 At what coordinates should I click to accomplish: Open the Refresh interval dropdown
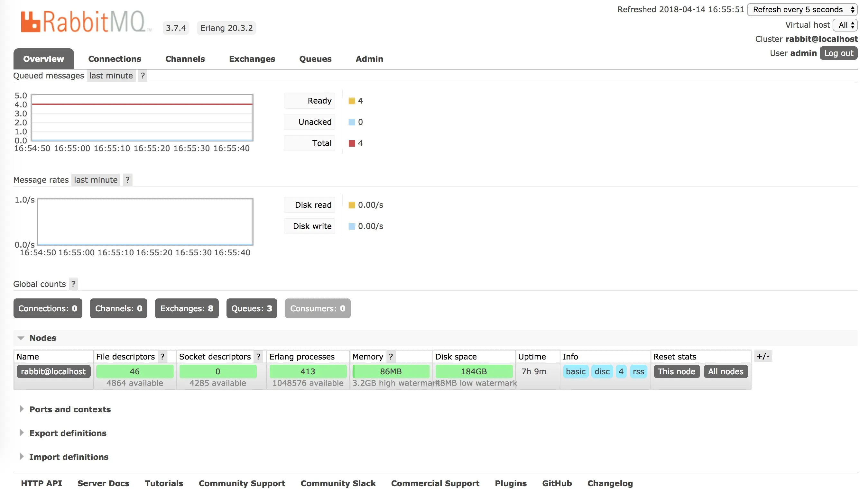point(802,9)
